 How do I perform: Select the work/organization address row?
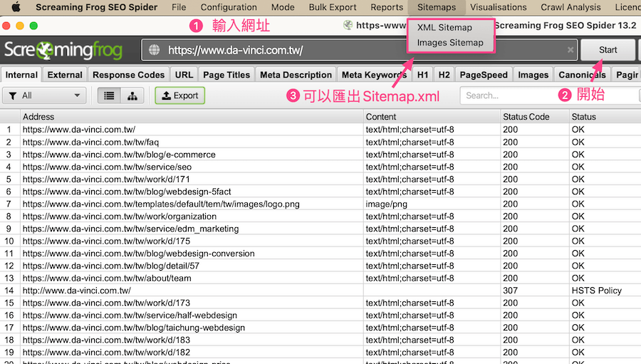coord(320,216)
